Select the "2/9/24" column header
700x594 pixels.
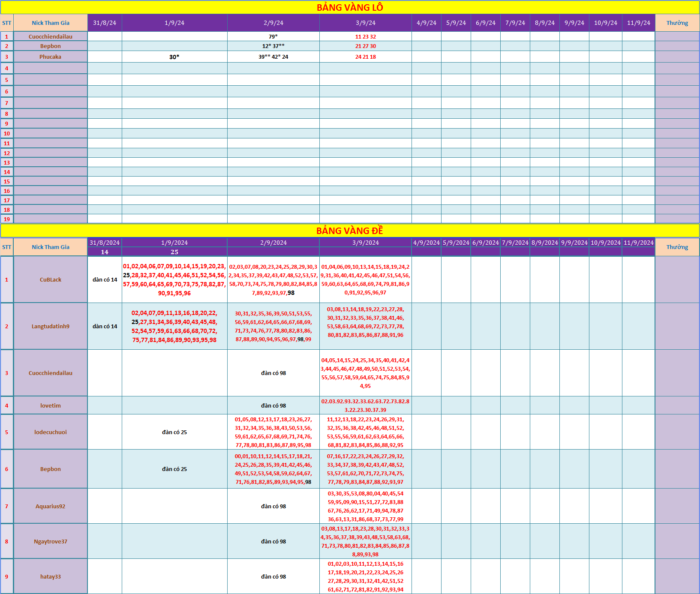pos(273,23)
